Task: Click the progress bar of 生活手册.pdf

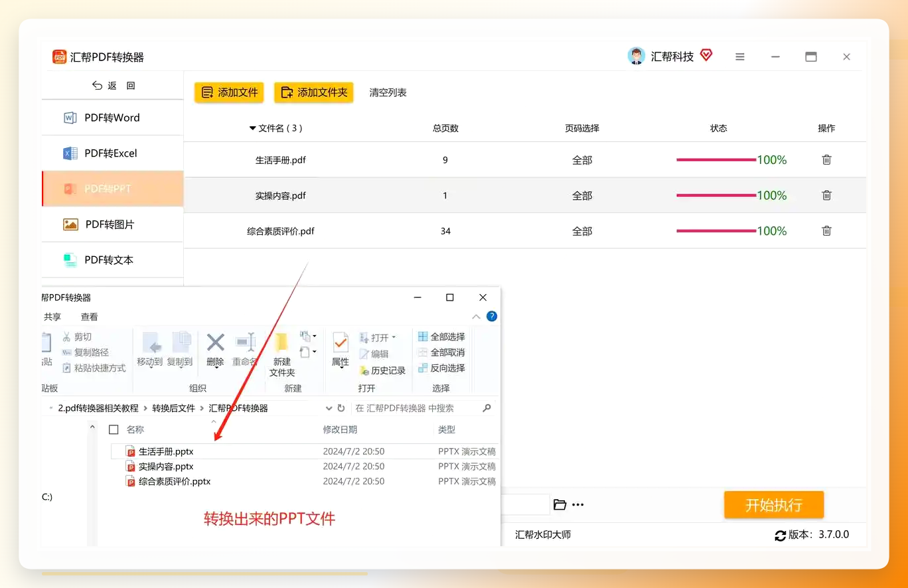Action: [x=716, y=160]
